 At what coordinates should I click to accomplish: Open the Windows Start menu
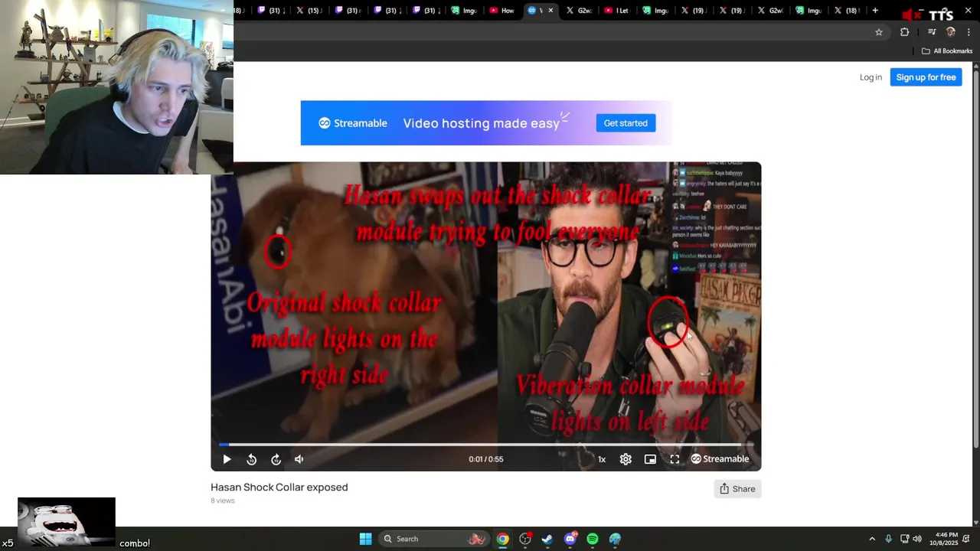365,539
